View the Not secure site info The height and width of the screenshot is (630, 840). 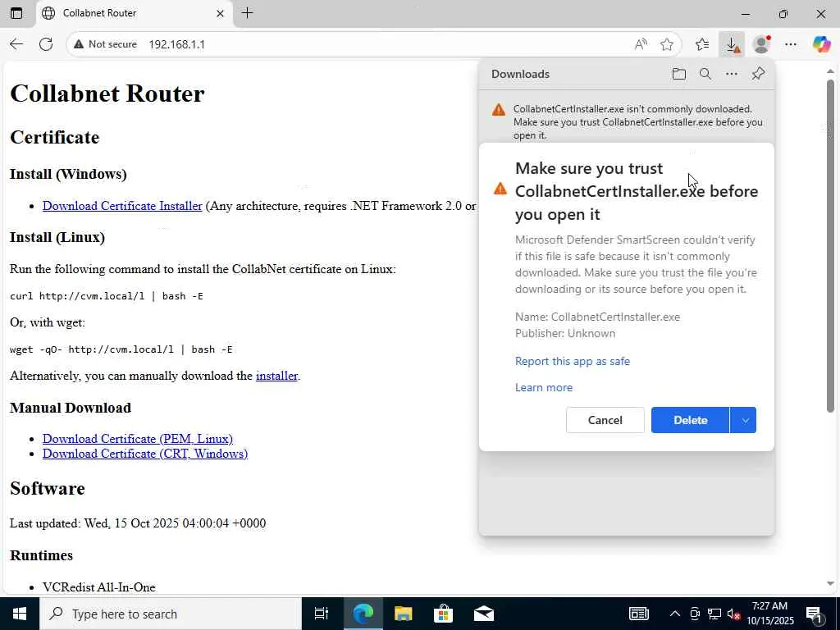106,44
